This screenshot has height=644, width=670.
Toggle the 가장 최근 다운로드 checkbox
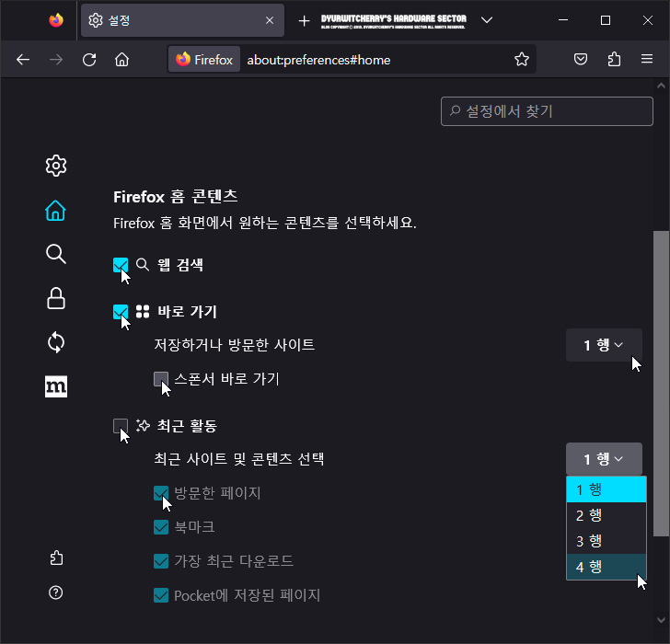pos(161,560)
